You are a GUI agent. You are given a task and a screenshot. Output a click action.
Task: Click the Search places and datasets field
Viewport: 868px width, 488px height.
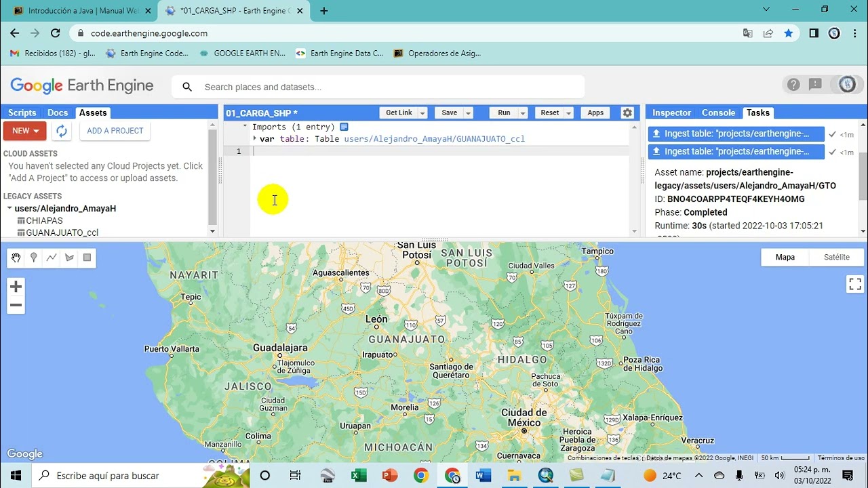[x=378, y=87]
